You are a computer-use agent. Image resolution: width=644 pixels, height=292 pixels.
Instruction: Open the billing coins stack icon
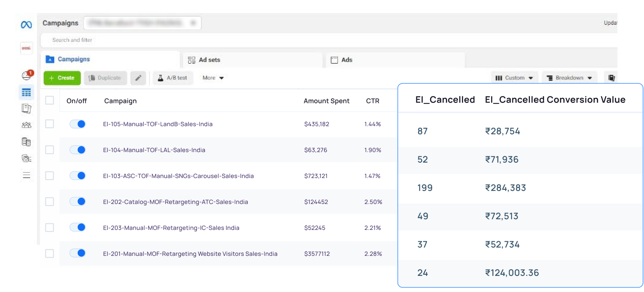[x=26, y=142]
